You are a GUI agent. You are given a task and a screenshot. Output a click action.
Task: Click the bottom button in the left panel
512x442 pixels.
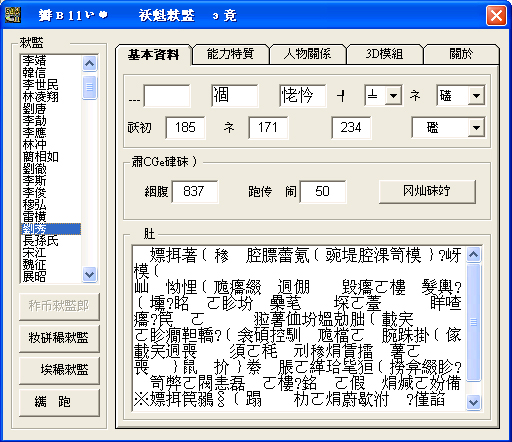(x=59, y=402)
